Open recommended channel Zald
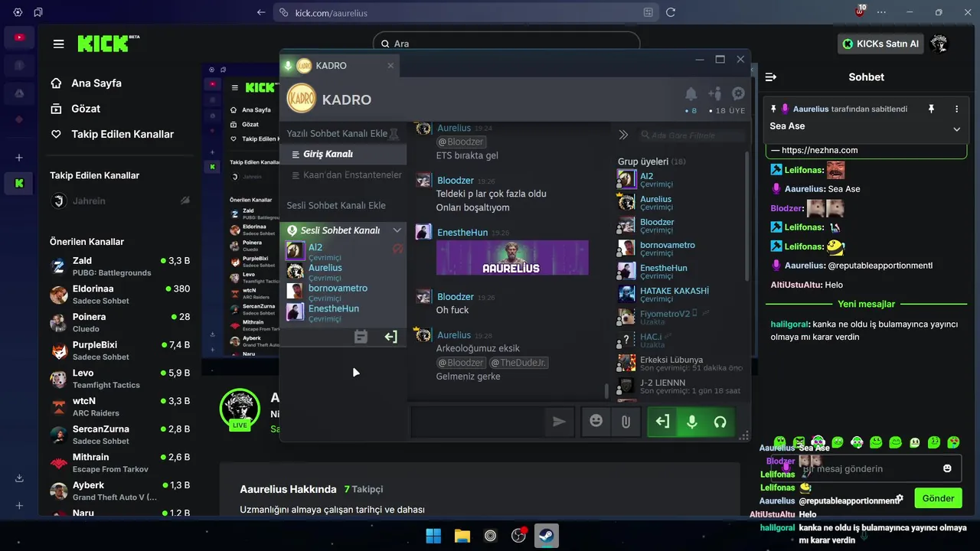 click(119, 266)
